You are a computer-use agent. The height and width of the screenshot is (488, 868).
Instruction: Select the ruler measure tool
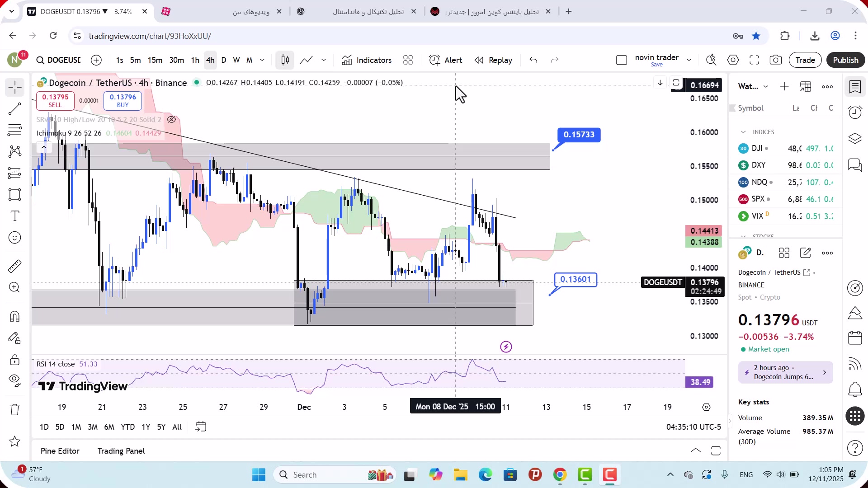pyautogui.click(x=14, y=266)
